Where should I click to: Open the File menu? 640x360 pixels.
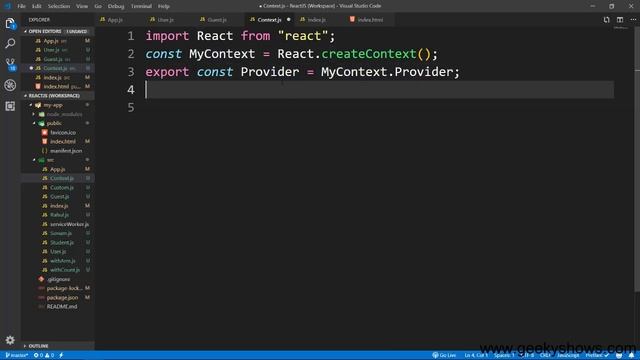[x=21, y=6]
